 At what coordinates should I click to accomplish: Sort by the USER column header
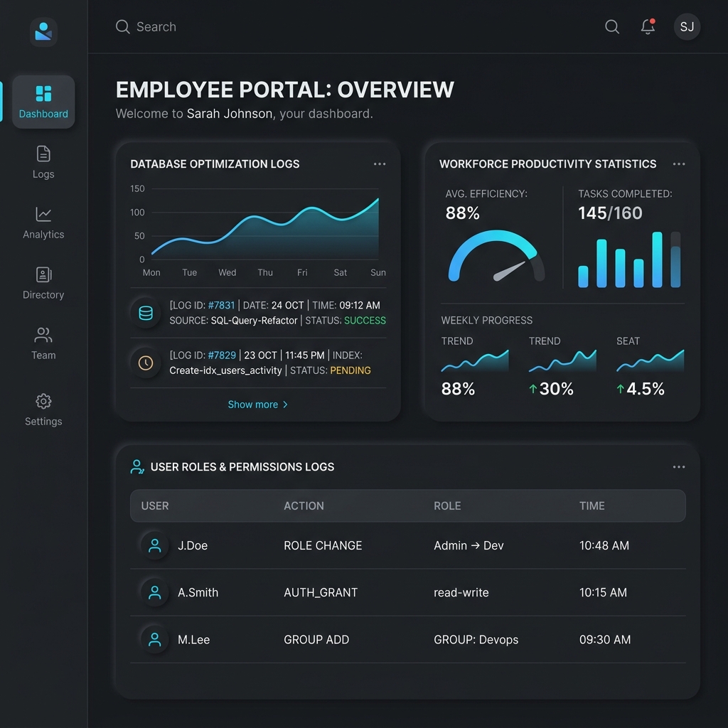155,505
